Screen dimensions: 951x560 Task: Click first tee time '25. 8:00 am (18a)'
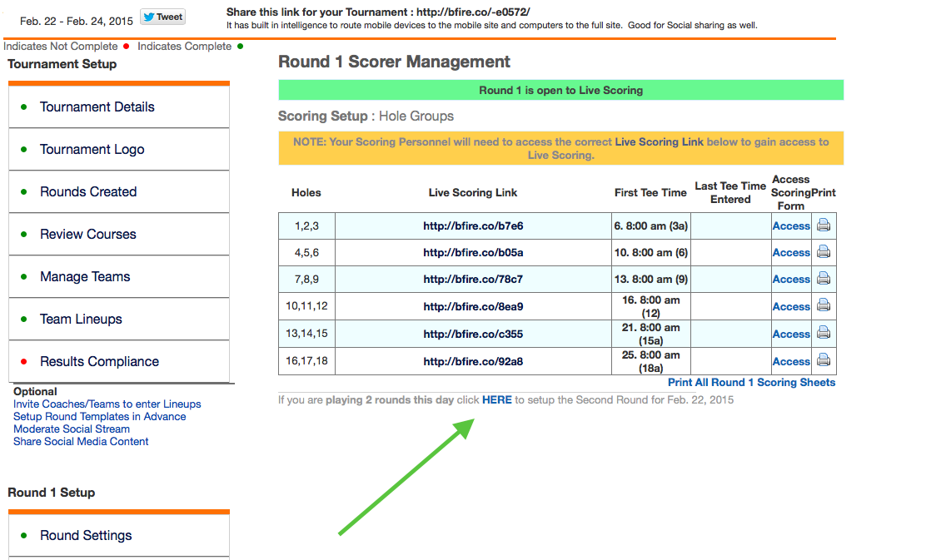click(650, 361)
